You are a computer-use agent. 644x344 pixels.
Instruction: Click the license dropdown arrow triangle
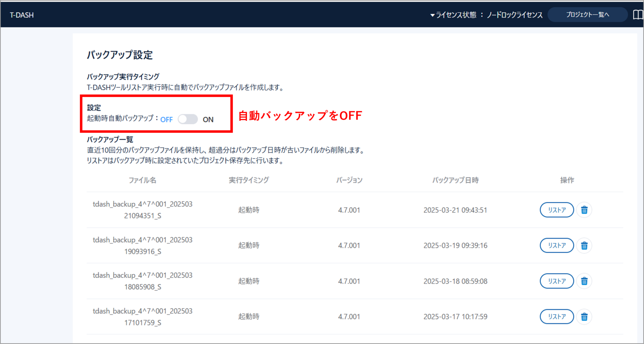pos(432,15)
